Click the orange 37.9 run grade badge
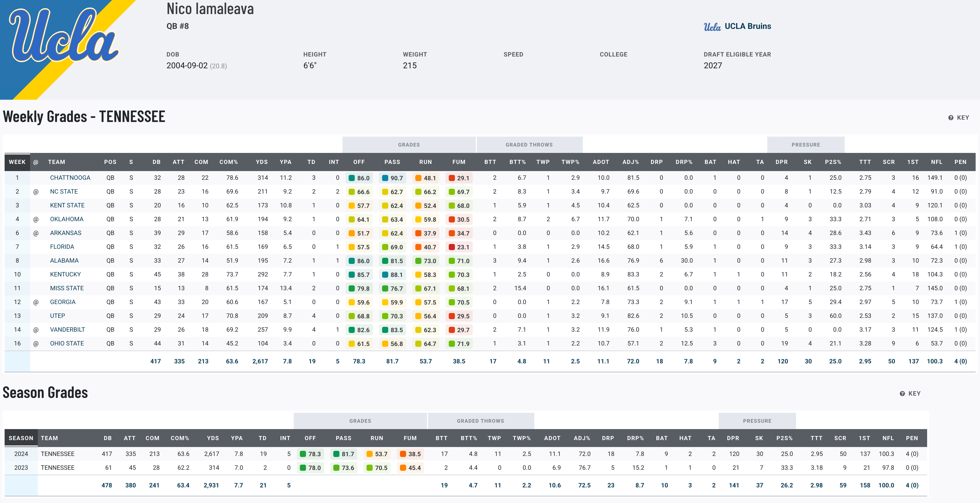The height and width of the screenshot is (503, 980). point(425,233)
